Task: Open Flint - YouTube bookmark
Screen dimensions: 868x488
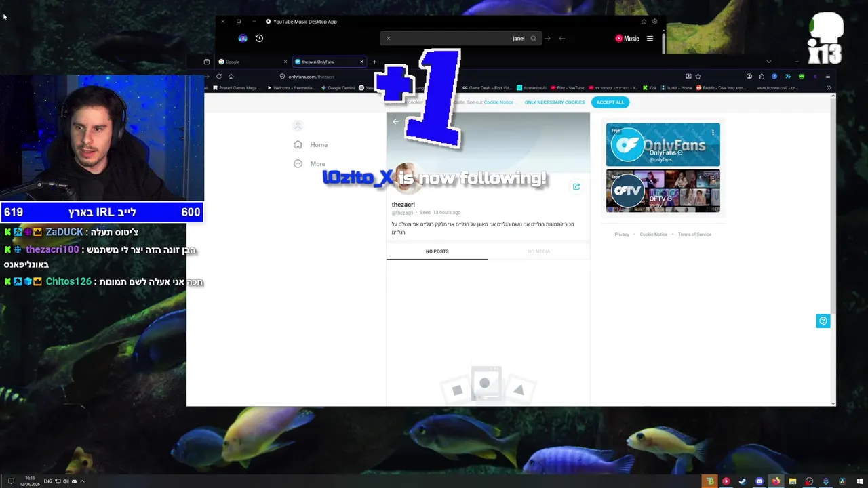Action: pyautogui.click(x=568, y=88)
